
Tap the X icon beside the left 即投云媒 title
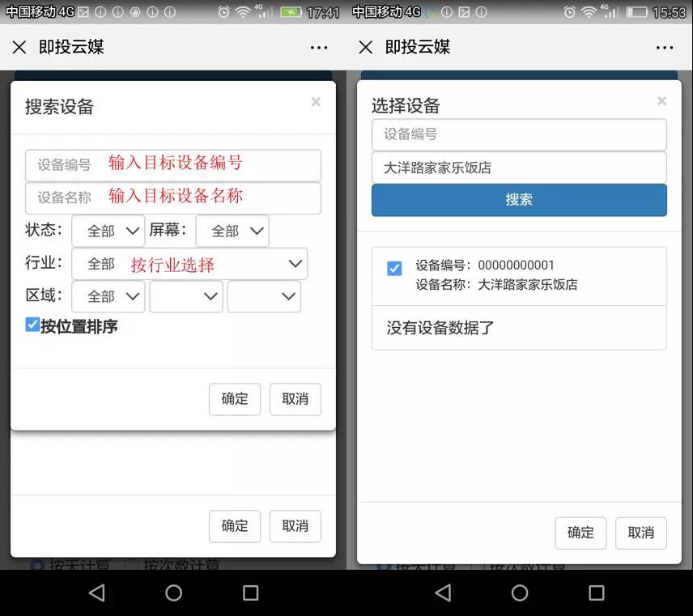19,48
